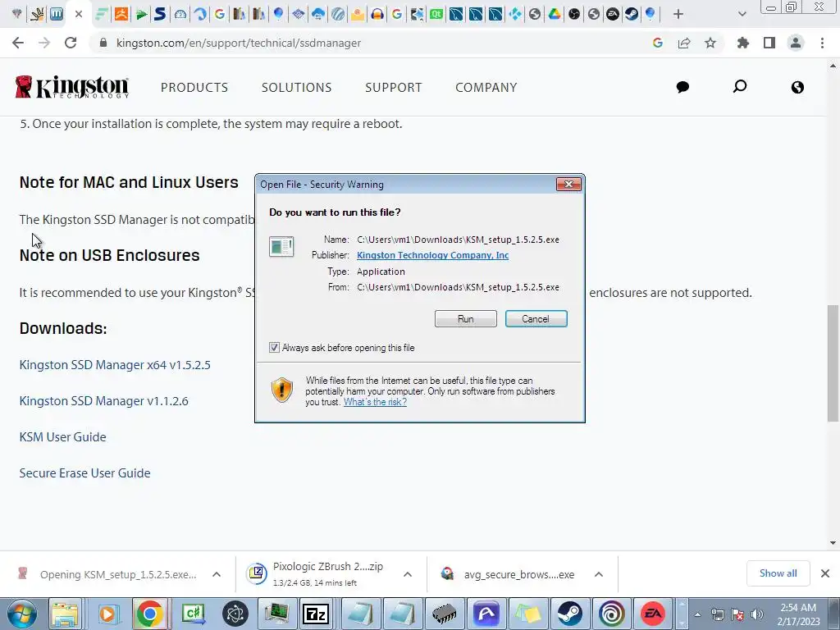This screenshot has height=630, width=840.
Task: Open the SOLUTIONS menu
Action: click(296, 87)
